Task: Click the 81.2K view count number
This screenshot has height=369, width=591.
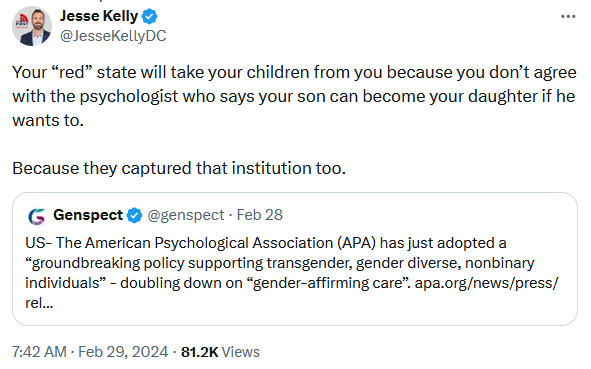Action: coord(199,352)
